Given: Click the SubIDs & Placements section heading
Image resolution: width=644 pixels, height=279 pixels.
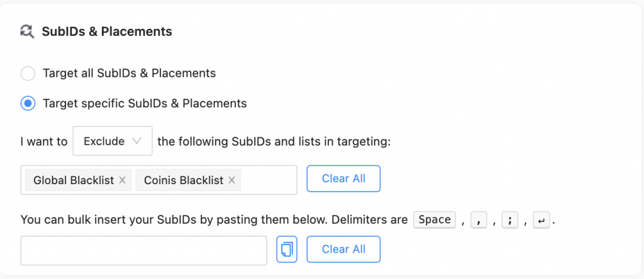Looking at the screenshot, I should 107,31.
